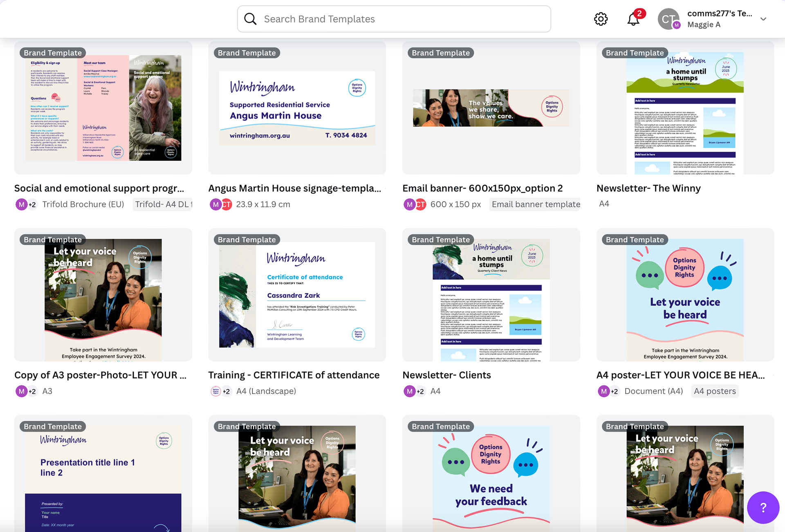Viewport: 785px width, 532px height.
Task: Open notifications bell with 2 alerts
Action: (x=633, y=19)
